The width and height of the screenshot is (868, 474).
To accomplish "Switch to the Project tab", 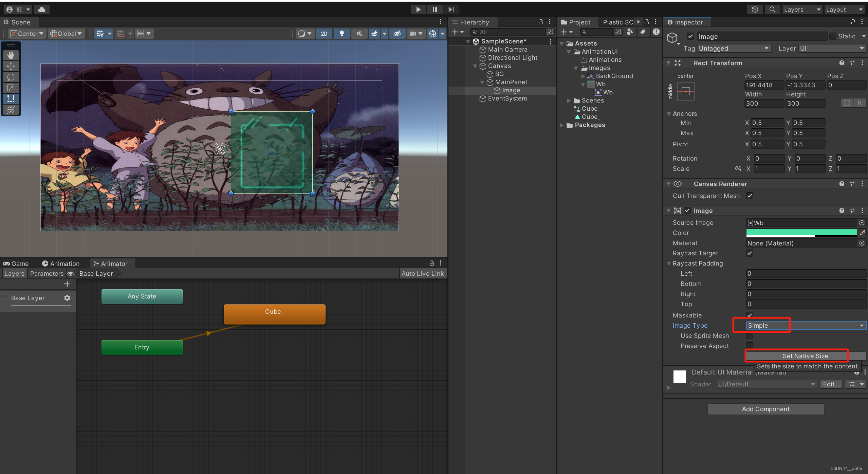I will point(576,22).
